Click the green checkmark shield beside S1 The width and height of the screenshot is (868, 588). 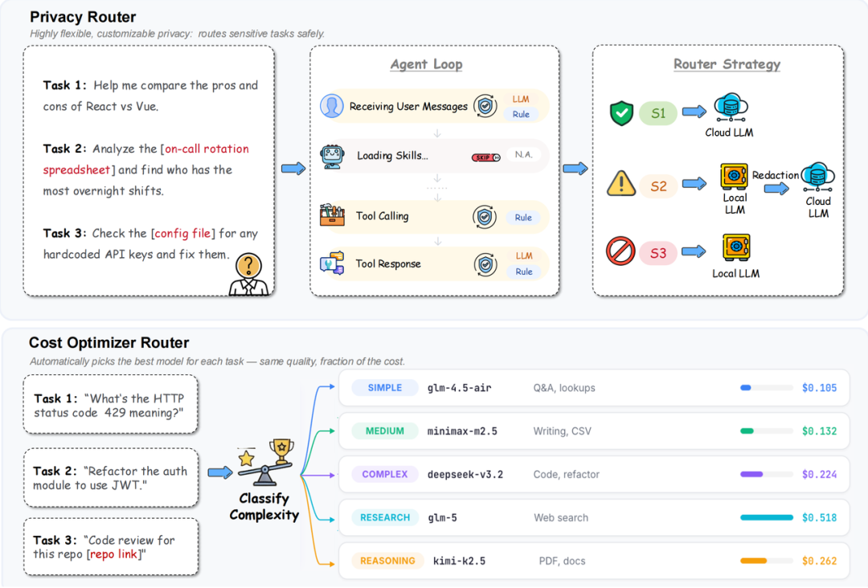pyautogui.click(x=620, y=113)
